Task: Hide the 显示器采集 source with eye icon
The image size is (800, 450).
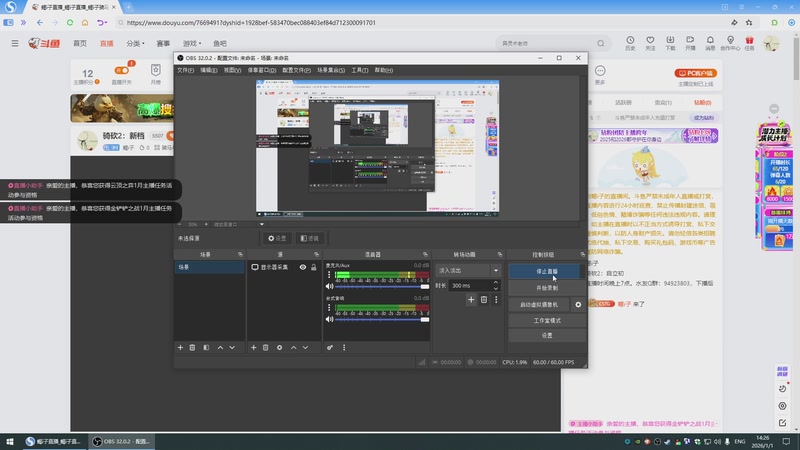Action: click(x=302, y=268)
